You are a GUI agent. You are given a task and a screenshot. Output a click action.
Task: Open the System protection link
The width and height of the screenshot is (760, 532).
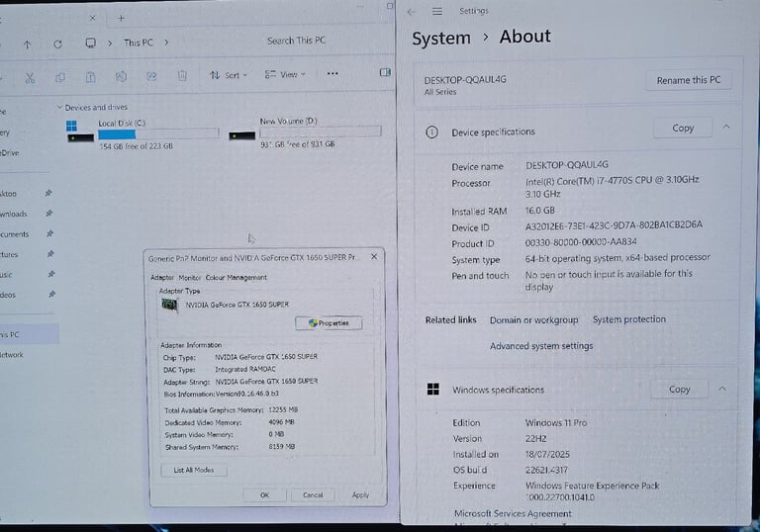click(629, 319)
